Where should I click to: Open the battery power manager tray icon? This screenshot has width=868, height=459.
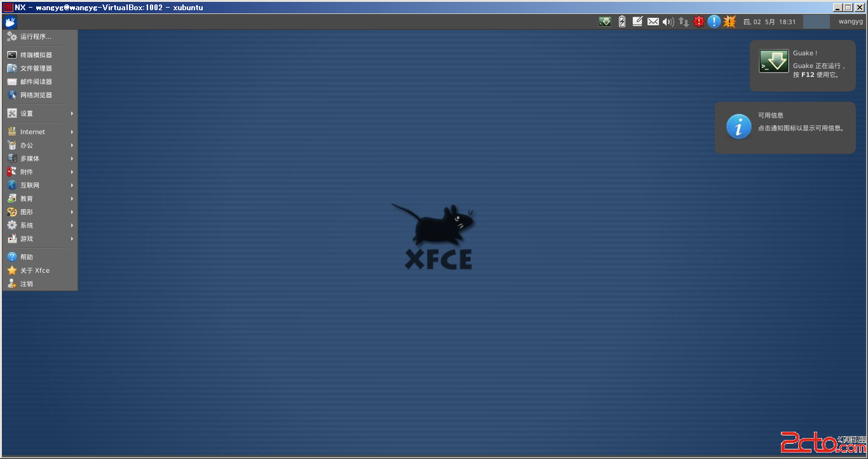622,22
